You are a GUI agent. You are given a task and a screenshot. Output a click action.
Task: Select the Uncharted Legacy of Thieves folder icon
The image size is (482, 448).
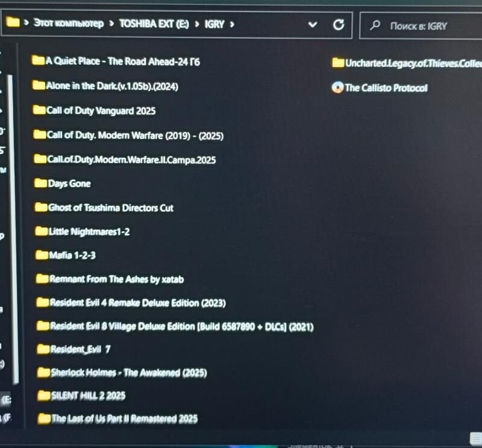click(x=338, y=63)
